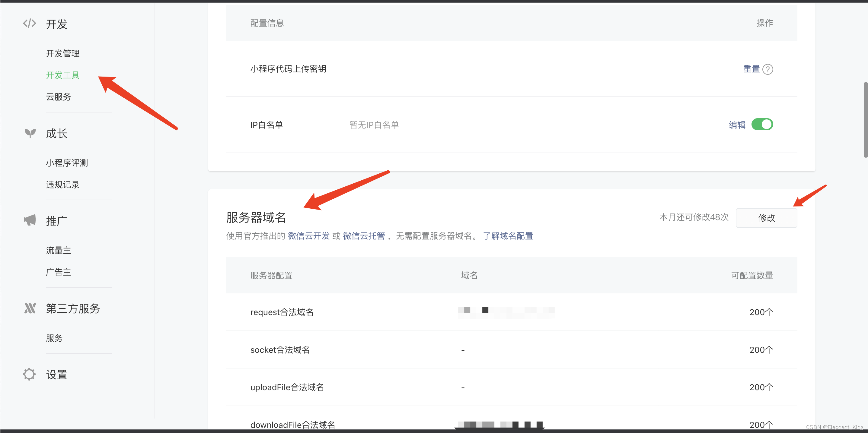Open 广告主 under 推广
The width and height of the screenshot is (868, 433).
click(x=59, y=272)
